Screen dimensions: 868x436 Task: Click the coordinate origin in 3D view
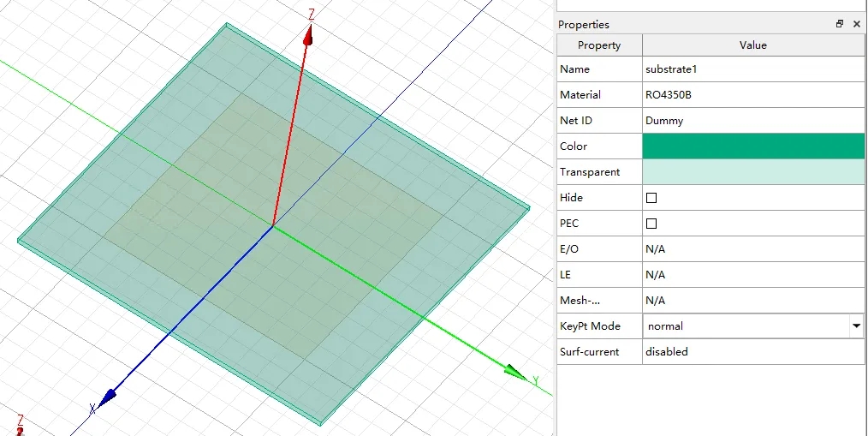click(x=273, y=225)
